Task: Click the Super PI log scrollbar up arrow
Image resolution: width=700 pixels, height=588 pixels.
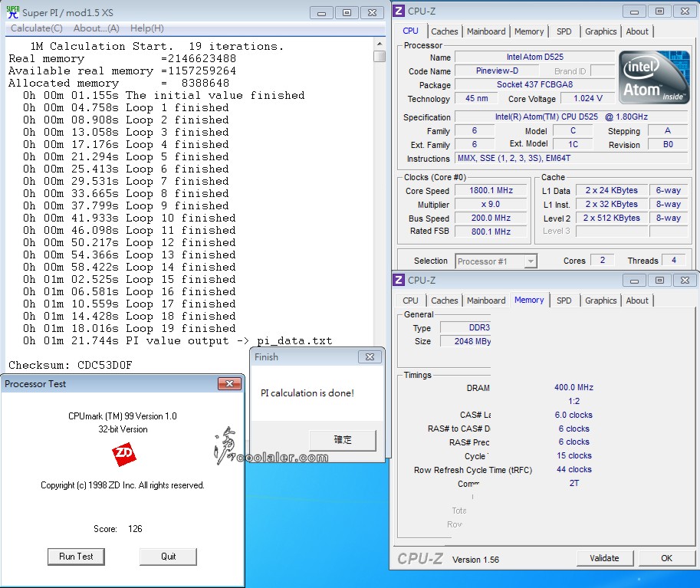Action: pyautogui.click(x=380, y=44)
